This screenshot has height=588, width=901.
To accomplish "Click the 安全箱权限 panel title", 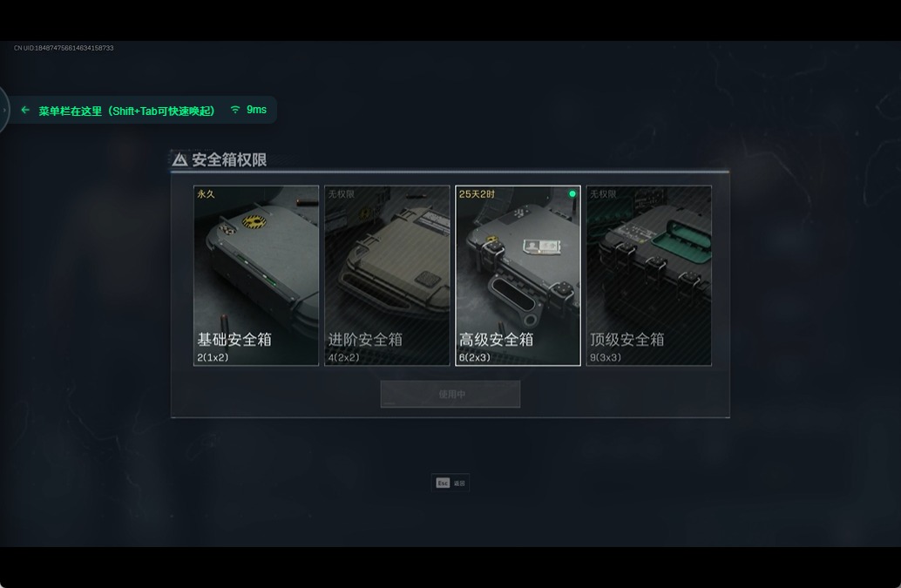I will (x=229, y=159).
